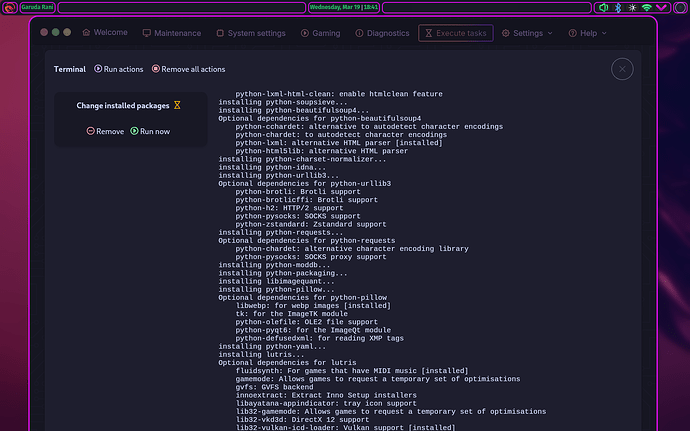Image resolution: width=690 pixels, height=431 pixels.
Task: Click 'python-h2: HTTP/2 support' line
Action: (x=289, y=208)
